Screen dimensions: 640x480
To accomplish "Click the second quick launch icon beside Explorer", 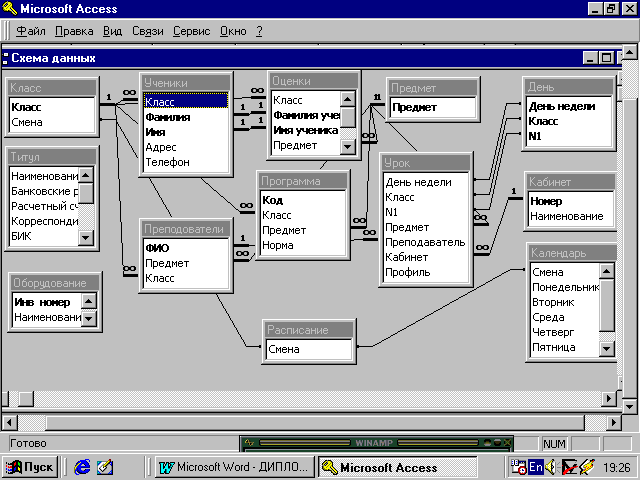I will click(105, 467).
